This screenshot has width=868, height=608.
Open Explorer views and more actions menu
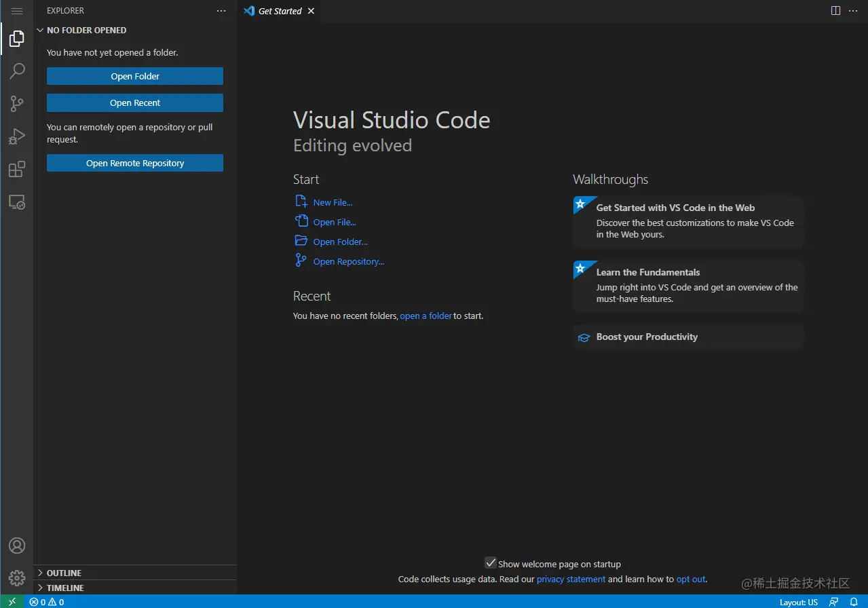221,11
